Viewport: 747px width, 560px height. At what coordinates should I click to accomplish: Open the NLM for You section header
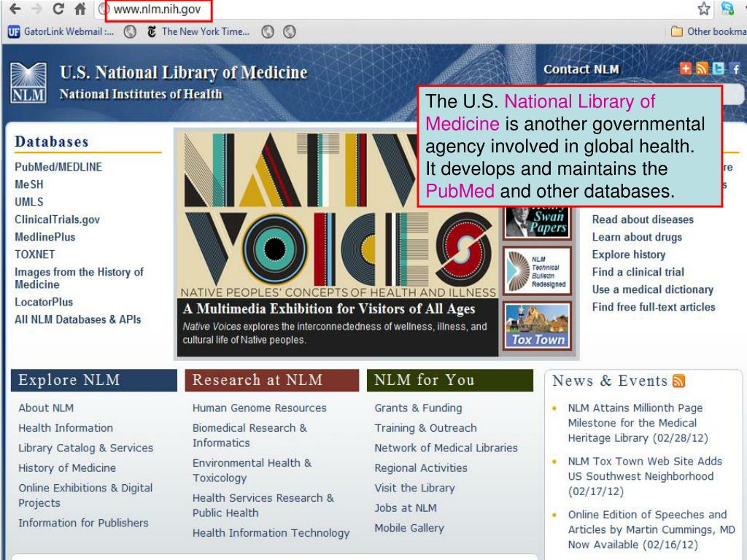pyautogui.click(x=449, y=380)
